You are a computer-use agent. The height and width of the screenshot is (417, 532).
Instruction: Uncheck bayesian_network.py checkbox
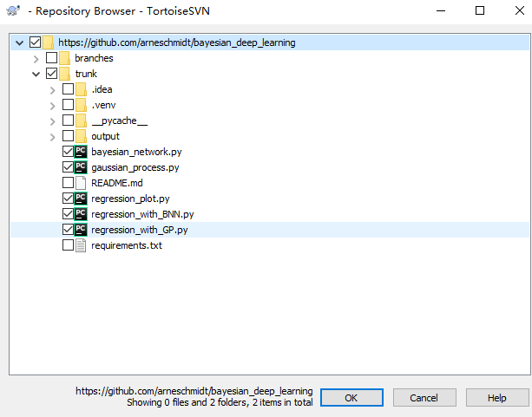tap(69, 152)
